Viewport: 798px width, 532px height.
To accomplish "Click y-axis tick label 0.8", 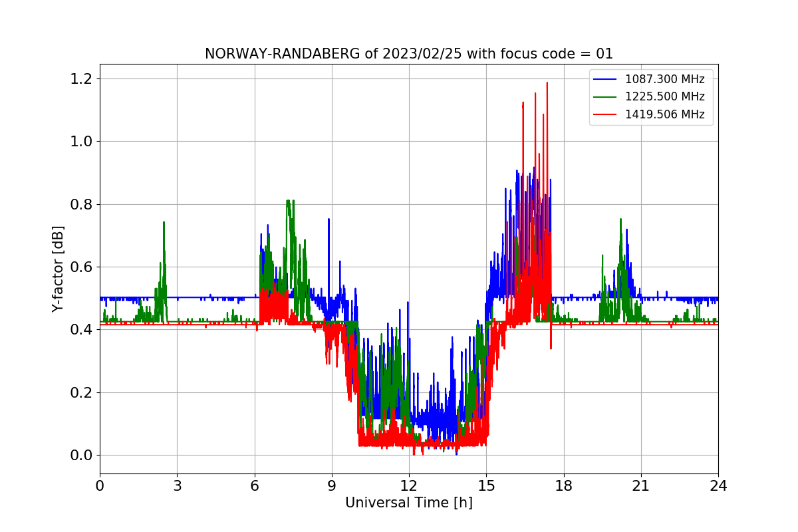I will point(82,204).
